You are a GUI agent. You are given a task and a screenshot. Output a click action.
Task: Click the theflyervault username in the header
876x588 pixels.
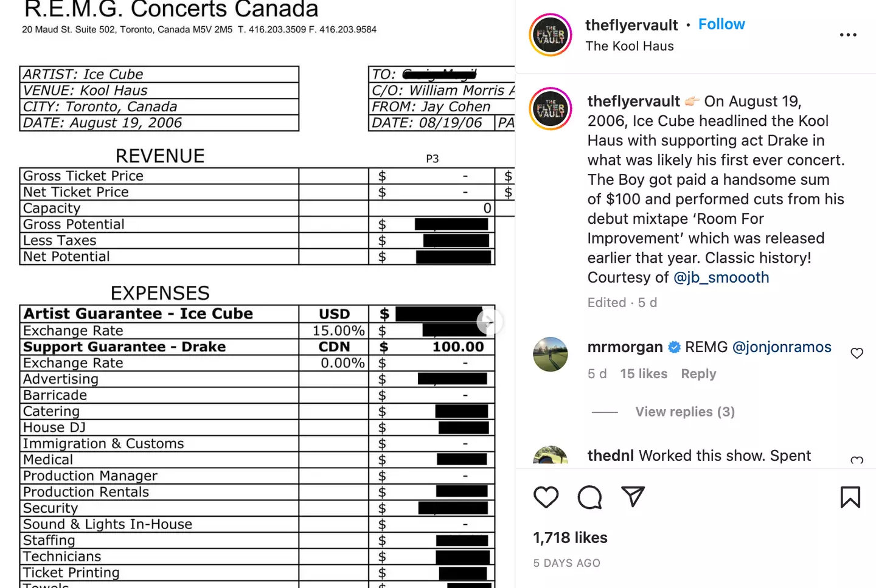click(x=631, y=25)
